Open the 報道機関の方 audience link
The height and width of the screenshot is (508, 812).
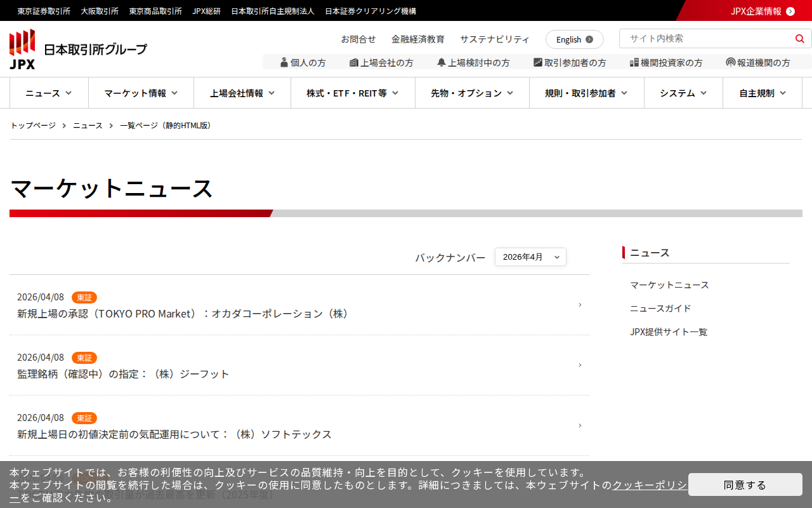pos(758,62)
